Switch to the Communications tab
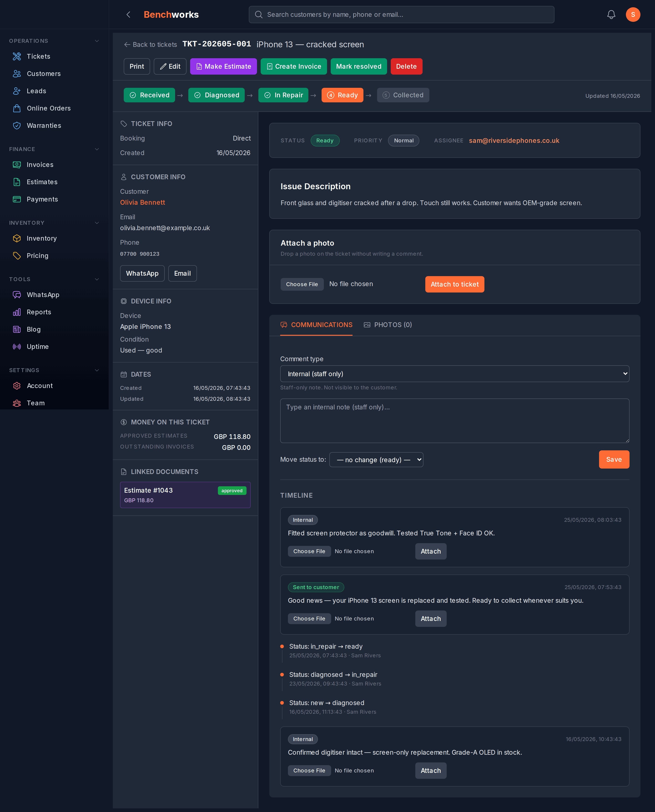 click(316, 325)
